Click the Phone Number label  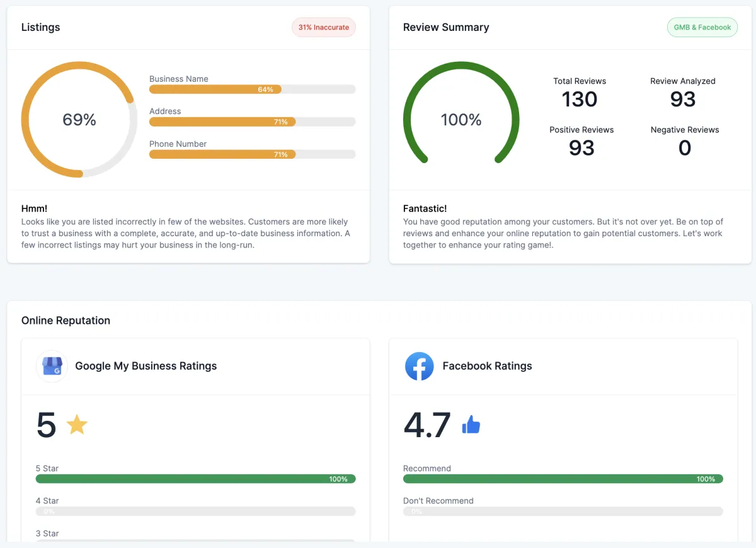click(x=178, y=144)
